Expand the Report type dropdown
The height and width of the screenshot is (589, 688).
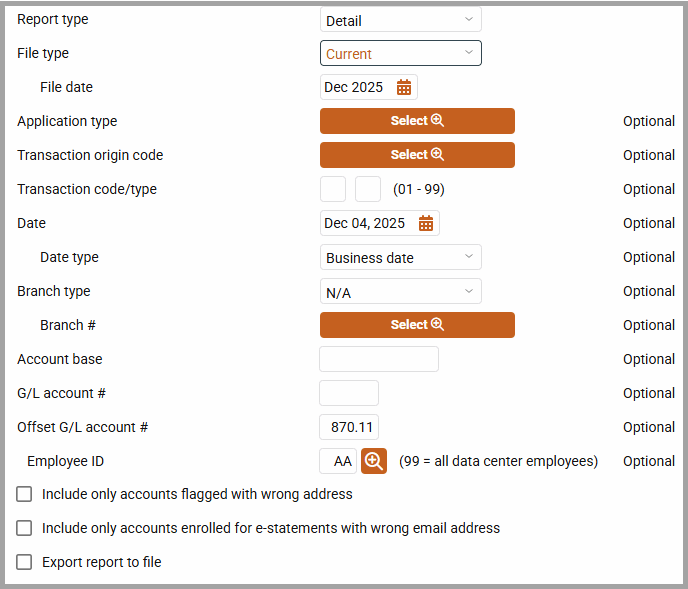(401, 20)
